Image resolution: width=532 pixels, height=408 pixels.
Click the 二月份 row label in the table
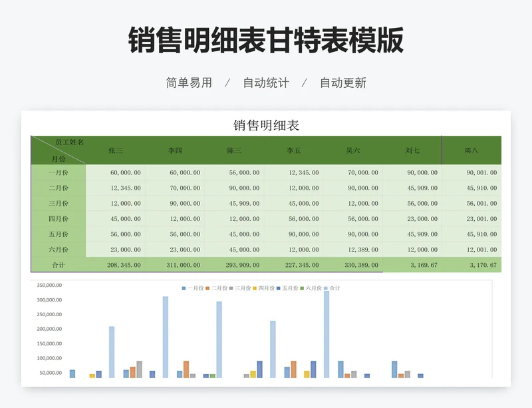pos(59,188)
